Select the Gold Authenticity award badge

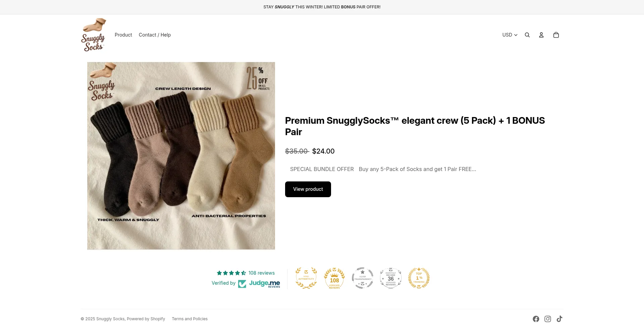tap(306, 278)
